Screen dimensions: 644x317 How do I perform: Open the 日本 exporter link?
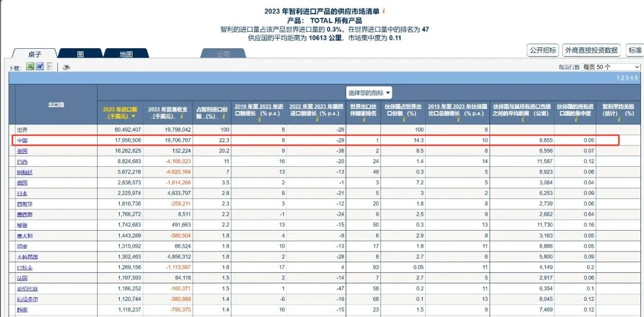[22, 194]
